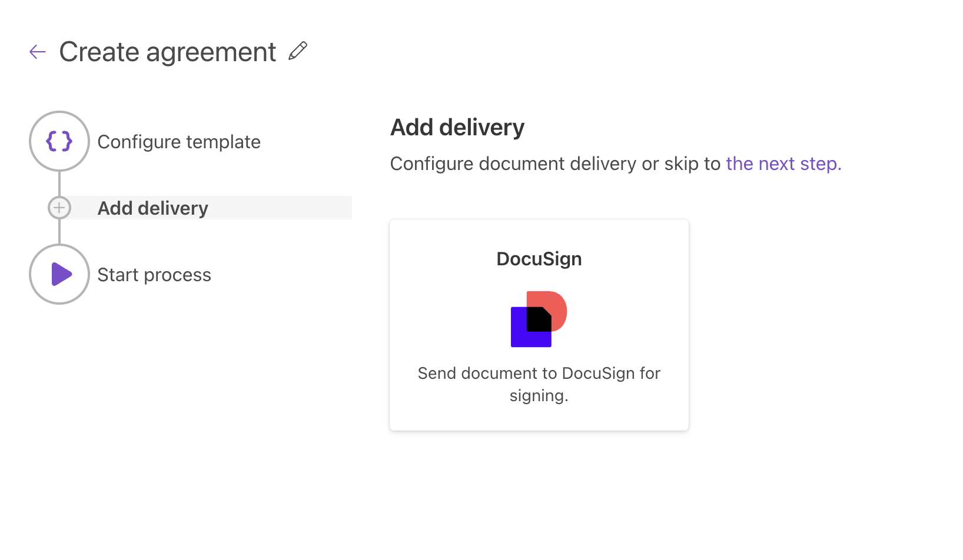
Task: Click the DocuSign logo inside the card
Action: pyautogui.click(x=539, y=319)
